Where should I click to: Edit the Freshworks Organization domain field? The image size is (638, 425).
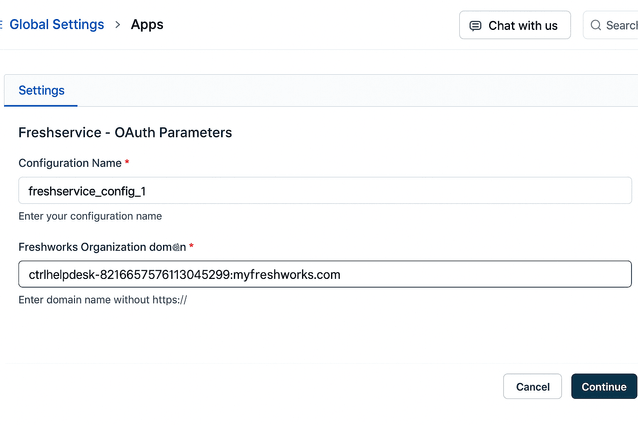point(325,274)
